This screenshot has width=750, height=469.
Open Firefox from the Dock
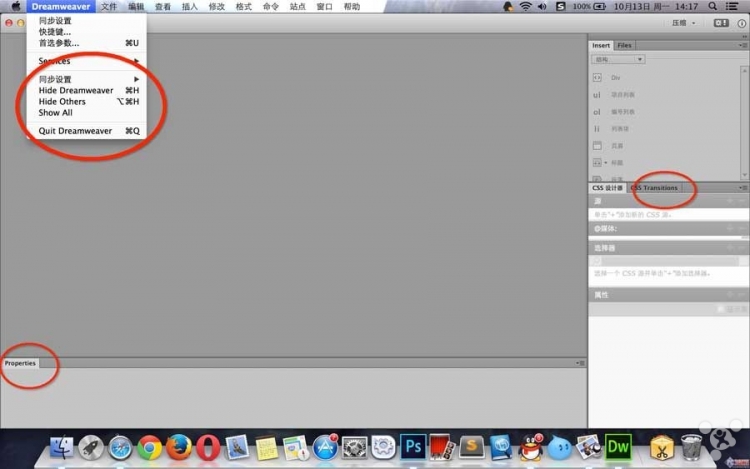tap(180, 446)
